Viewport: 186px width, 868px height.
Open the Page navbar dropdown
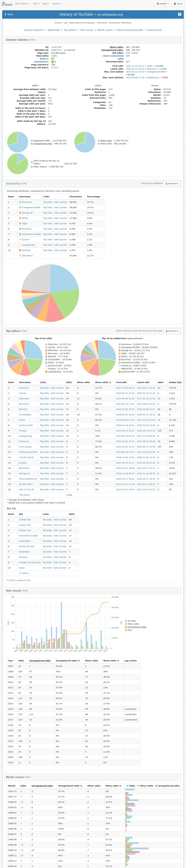[x=46, y=4]
